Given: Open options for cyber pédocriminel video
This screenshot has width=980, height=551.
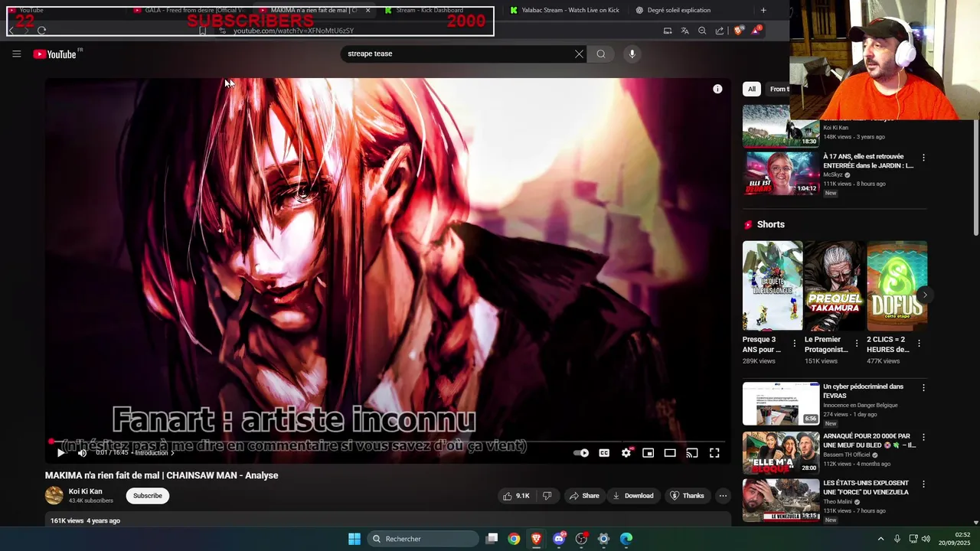Looking at the screenshot, I should point(923,388).
